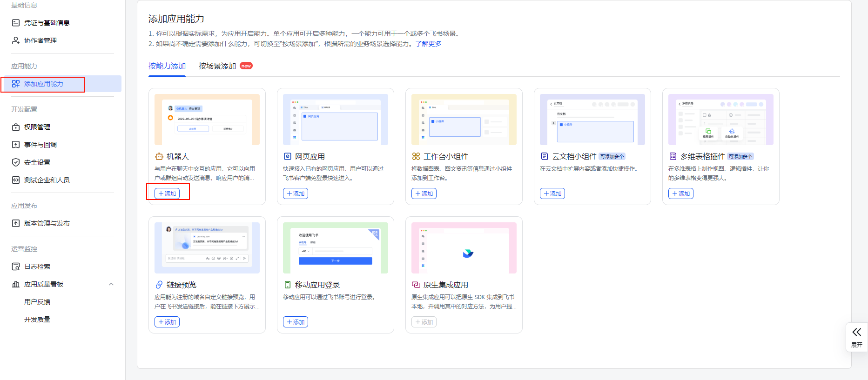Click the 添加应用能力 grid icon
The image size is (868, 380).
tap(16, 84)
